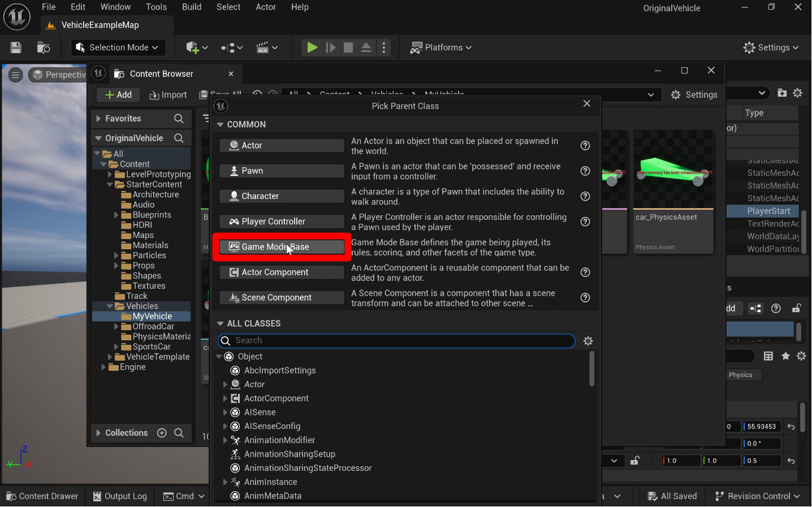This screenshot has height=507, width=812.
Task: Click the Eject from player icon
Action: coord(366,47)
